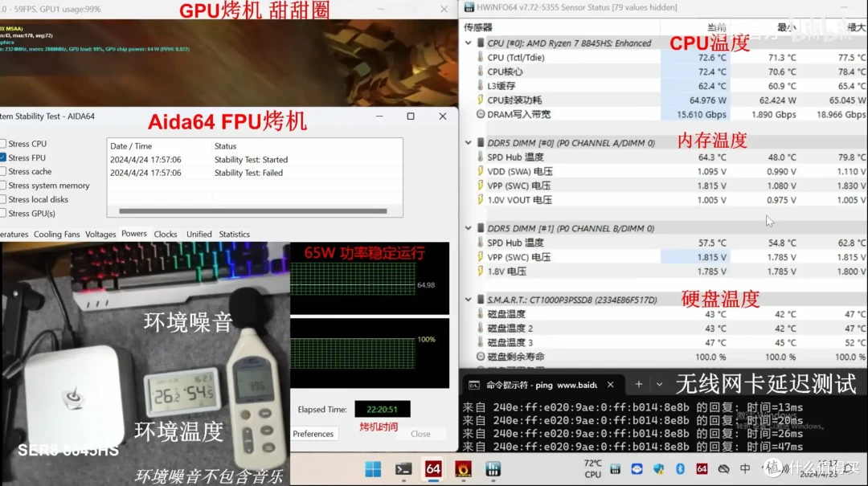
Task: Add a new terminal tab
Action: 638,384
